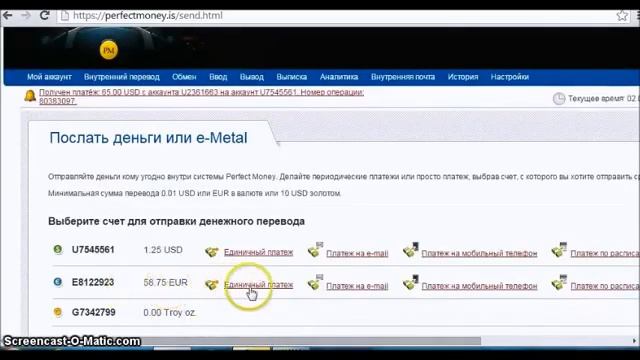Select account number G7342799

pos(93,312)
